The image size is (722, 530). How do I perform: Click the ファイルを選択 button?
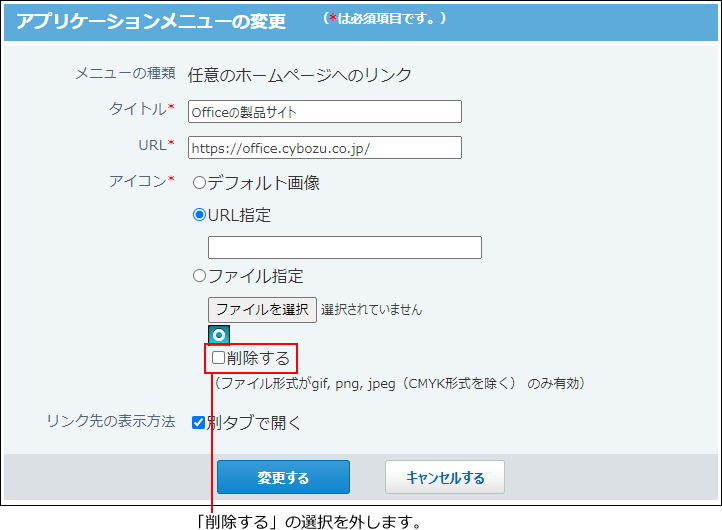coord(262,310)
